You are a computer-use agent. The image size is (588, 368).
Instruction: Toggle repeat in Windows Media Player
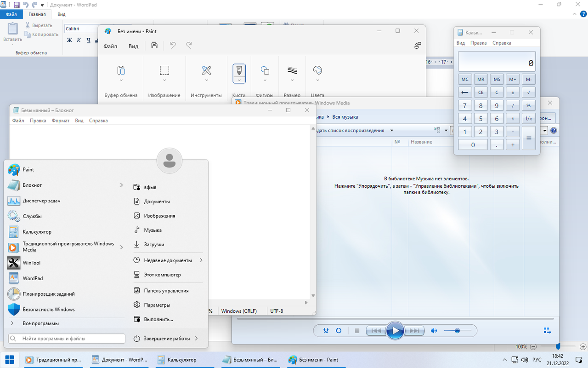coord(339,331)
